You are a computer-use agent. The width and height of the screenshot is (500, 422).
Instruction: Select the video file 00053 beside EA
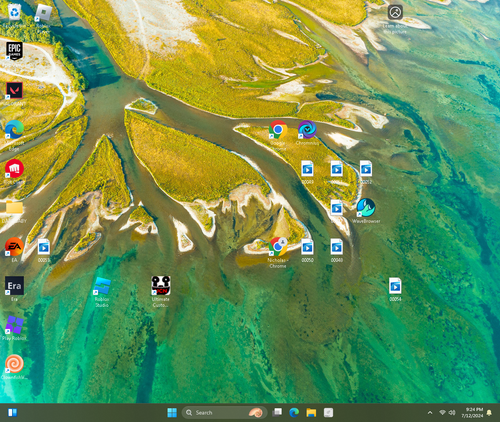click(x=43, y=247)
